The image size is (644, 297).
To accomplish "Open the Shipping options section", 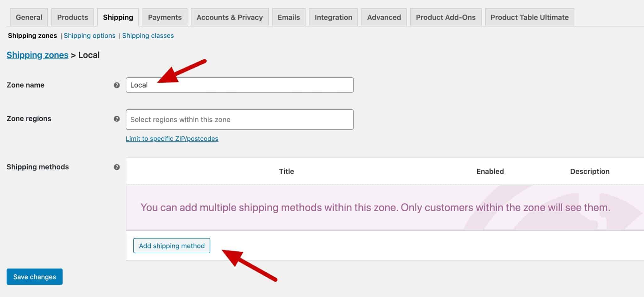I will pyautogui.click(x=89, y=36).
